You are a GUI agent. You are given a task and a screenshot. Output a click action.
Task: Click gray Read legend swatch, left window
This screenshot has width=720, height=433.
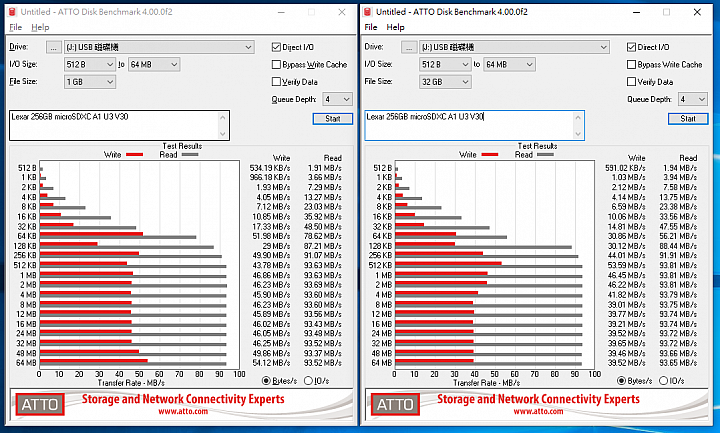tap(190, 155)
